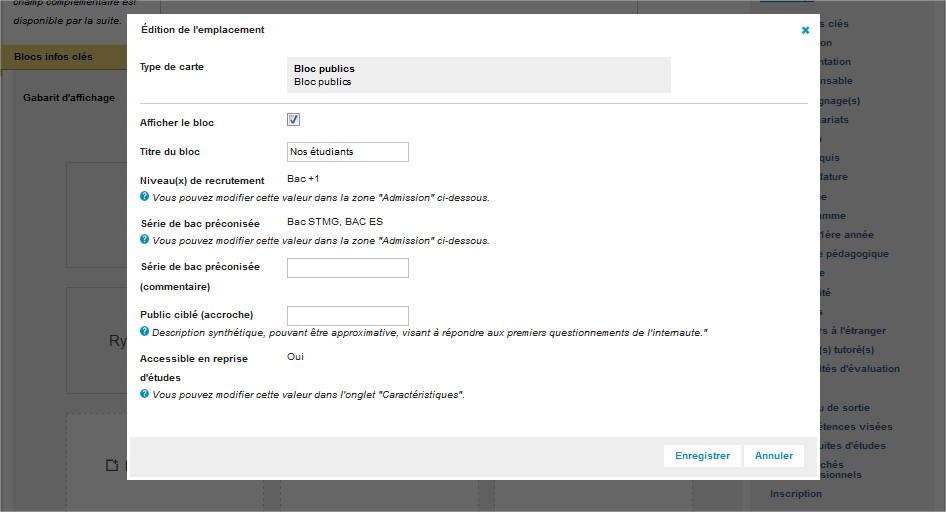Click 'ités d'évaluation' link in background sidebar
This screenshot has width=946, height=512.
click(x=860, y=368)
